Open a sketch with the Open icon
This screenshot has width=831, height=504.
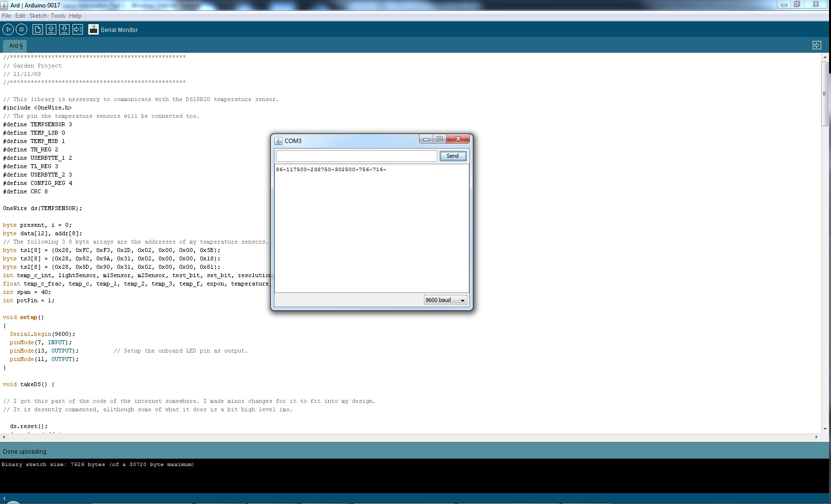(x=51, y=30)
